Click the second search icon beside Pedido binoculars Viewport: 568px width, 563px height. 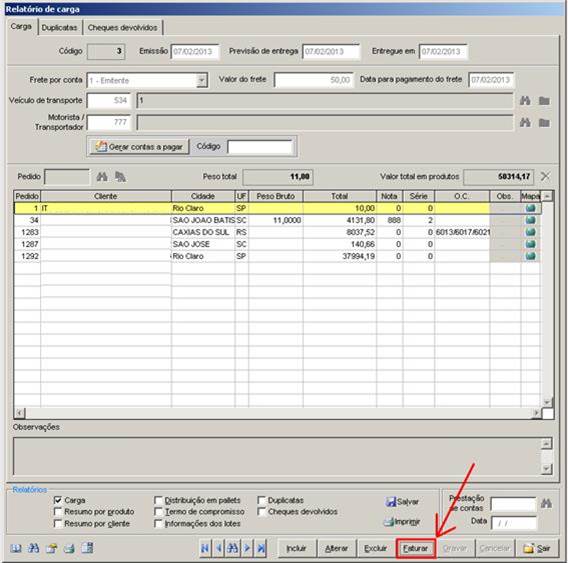point(120,177)
